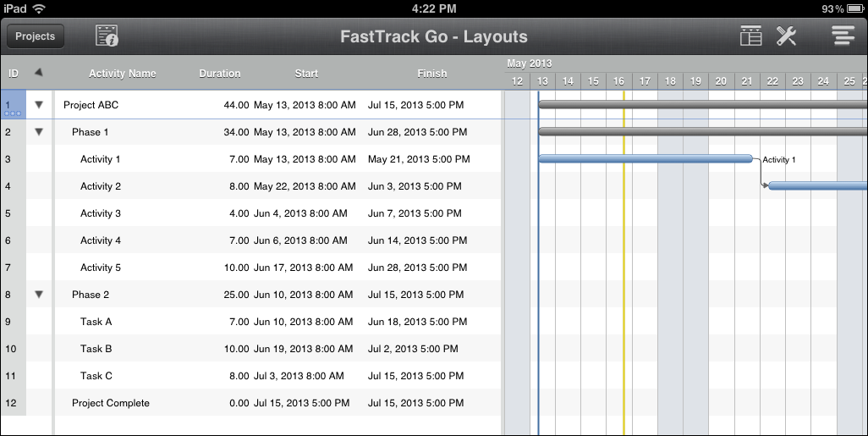Collapse the Project ABC summary row
The image size is (868, 436).
(x=38, y=105)
